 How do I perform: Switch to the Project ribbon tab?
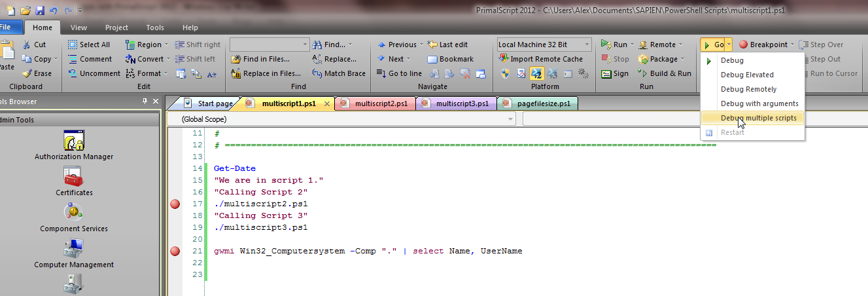coord(116,28)
